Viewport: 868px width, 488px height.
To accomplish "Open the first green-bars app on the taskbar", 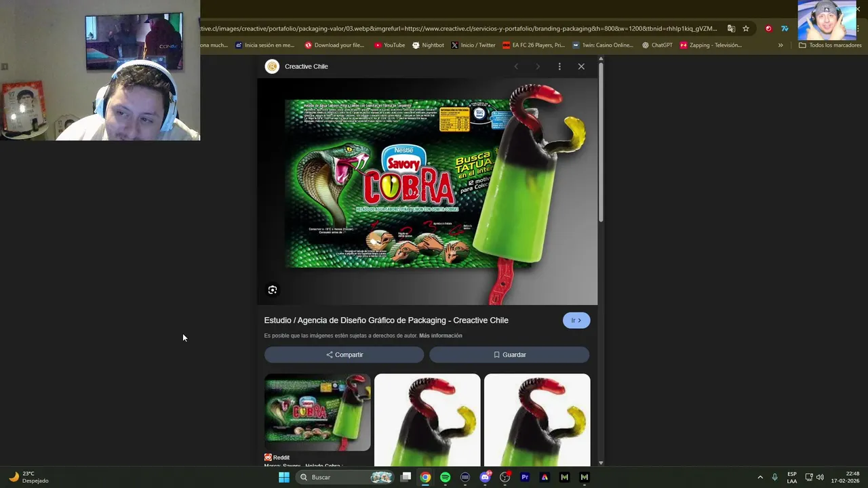I will click(564, 477).
